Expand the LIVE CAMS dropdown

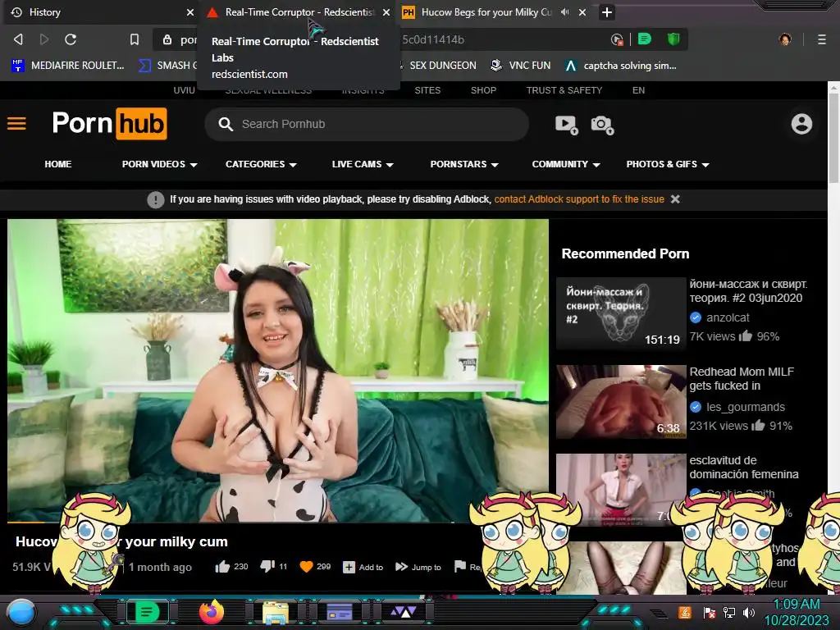tap(362, 164)
